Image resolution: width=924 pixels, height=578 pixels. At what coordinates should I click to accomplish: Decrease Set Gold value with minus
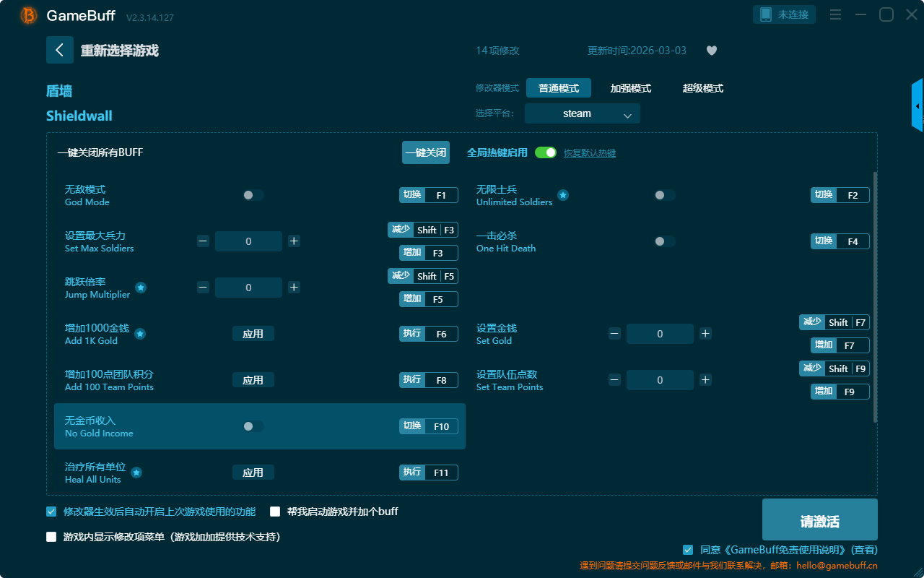click(x=614, y=334)
